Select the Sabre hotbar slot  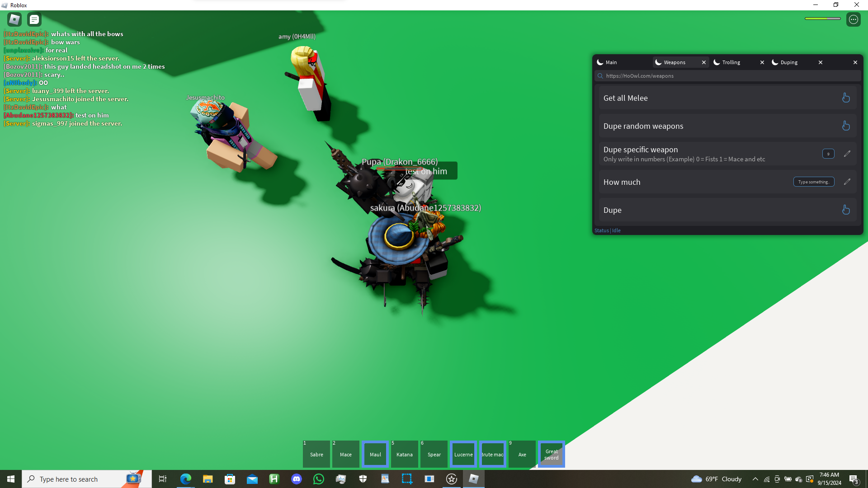(316, 454)
